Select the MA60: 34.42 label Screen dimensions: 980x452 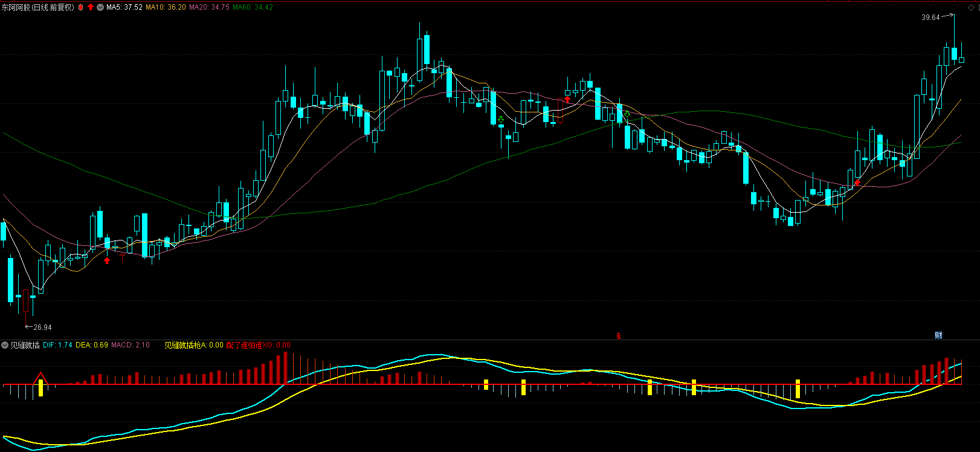coord(253,7)
